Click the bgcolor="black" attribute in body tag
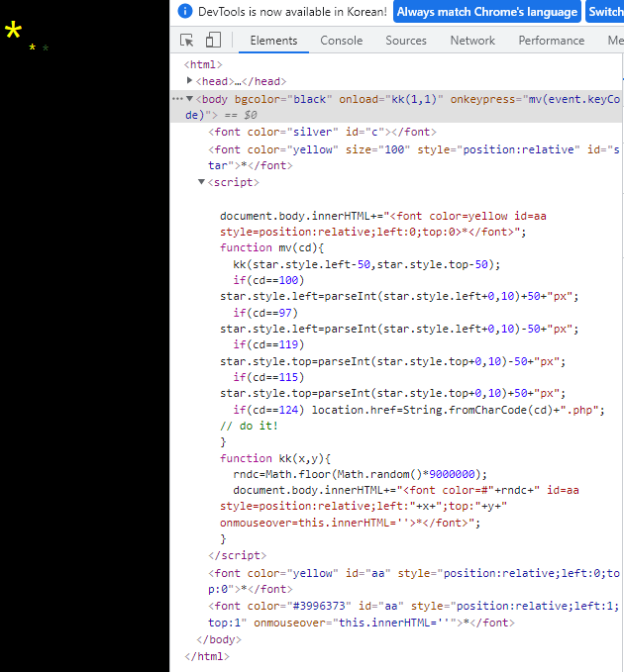This screenshot has height=672, width=624. (x=283, y=99)
